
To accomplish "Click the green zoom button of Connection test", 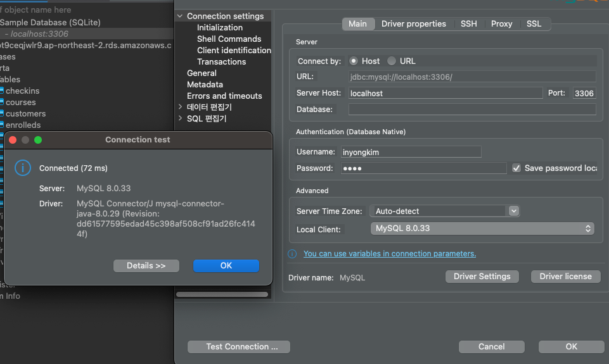I will point(38,140).
